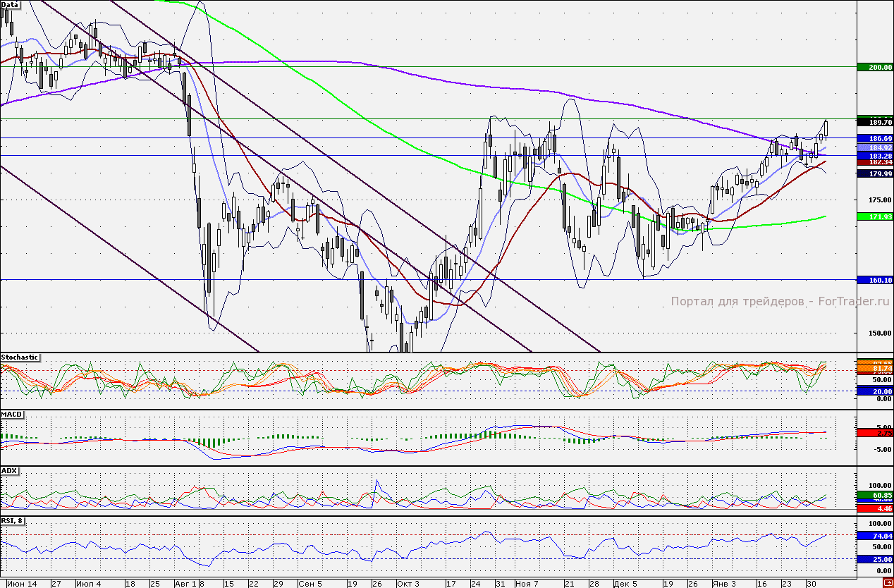The image size is (894, 588).
Task: Click the green 200.00 price level marker
Action: [x=875, y=67]
